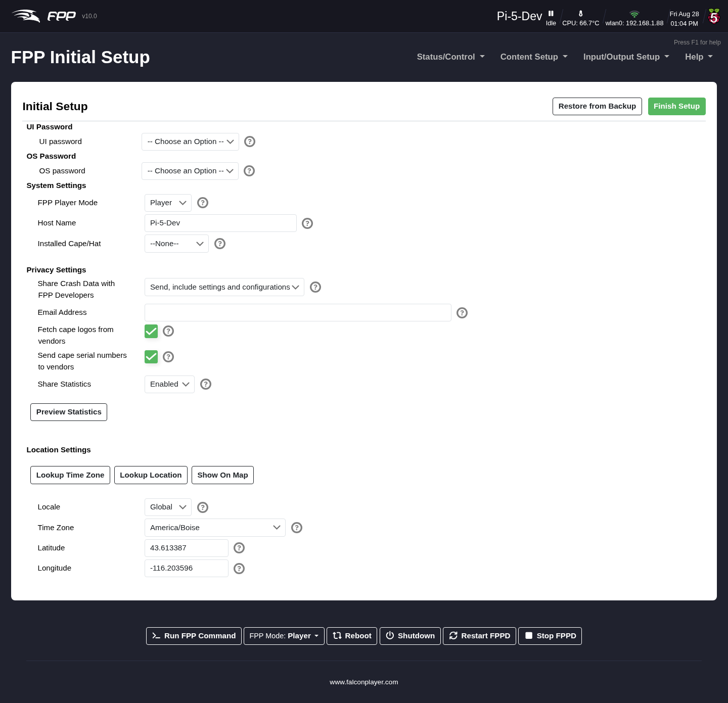
Task: Click the Host Name input field
Action: pos(220,223)
